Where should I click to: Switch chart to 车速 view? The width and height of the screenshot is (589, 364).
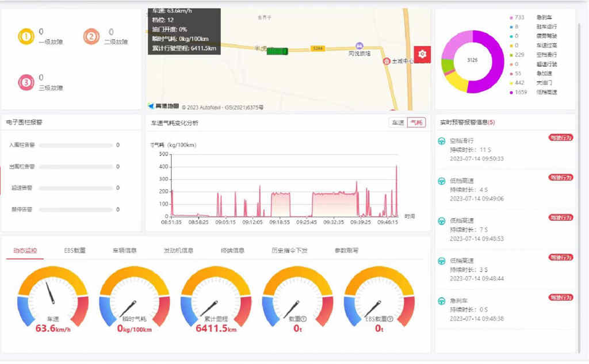[398, 122]
